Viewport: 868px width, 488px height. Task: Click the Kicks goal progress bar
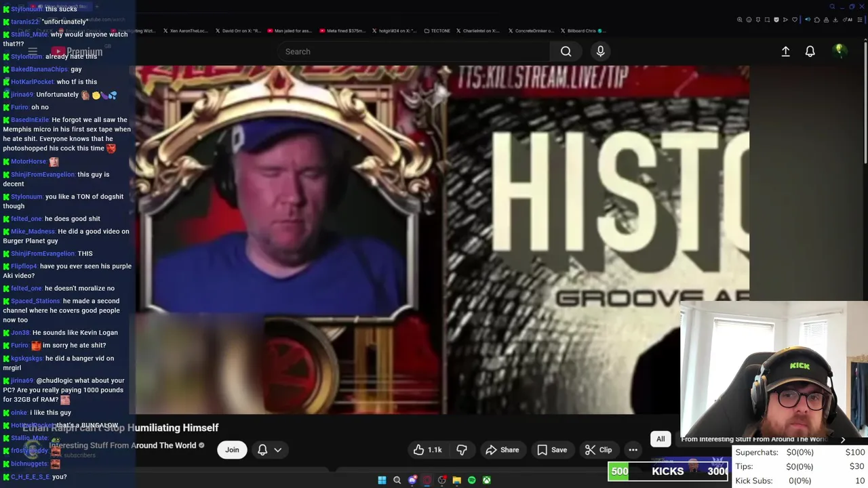point(668,471)
